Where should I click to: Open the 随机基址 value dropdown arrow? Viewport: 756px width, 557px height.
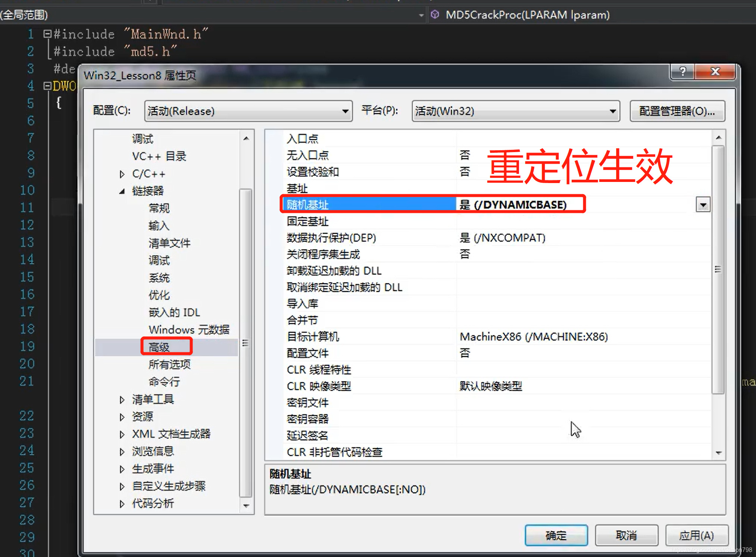tap(703, 205)
